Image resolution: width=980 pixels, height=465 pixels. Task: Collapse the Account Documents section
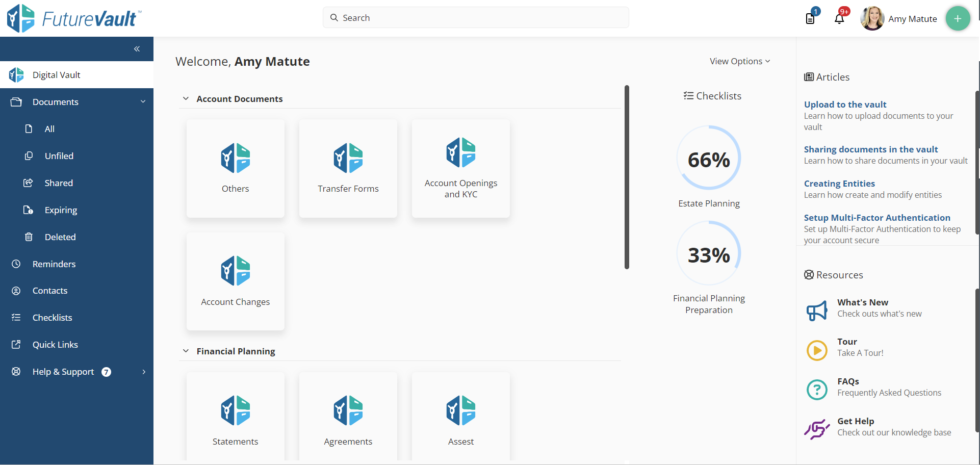click(x=186, y=98)
